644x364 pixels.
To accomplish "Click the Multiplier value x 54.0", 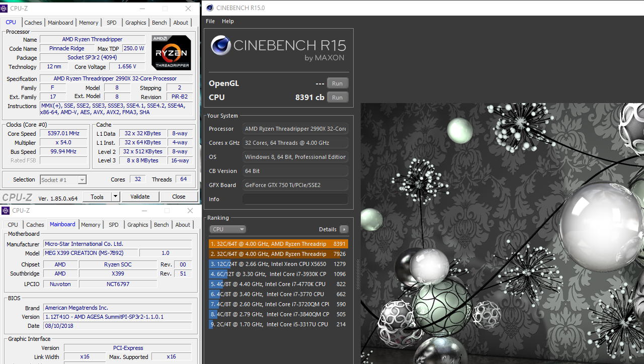I will [x=63, y=143].
